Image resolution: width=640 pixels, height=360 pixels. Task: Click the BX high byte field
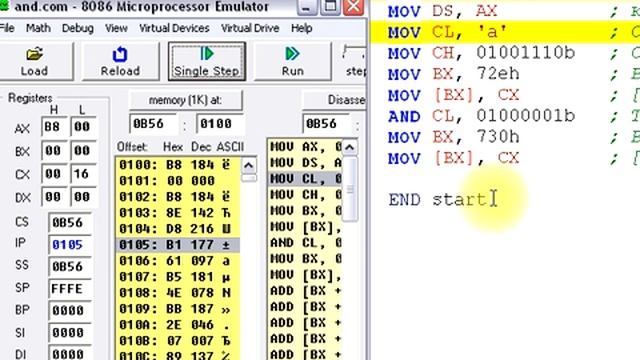[54, 151]
